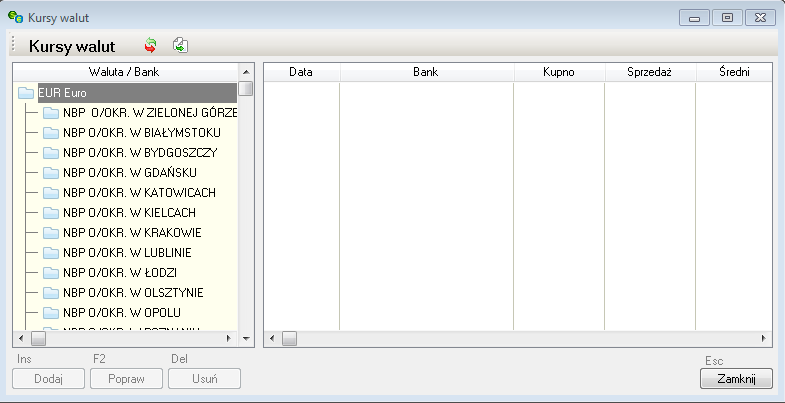Click folder icon beside NBP O/OKR. W ŁODZI
The image size is (785, 403).
pos(51,273)
